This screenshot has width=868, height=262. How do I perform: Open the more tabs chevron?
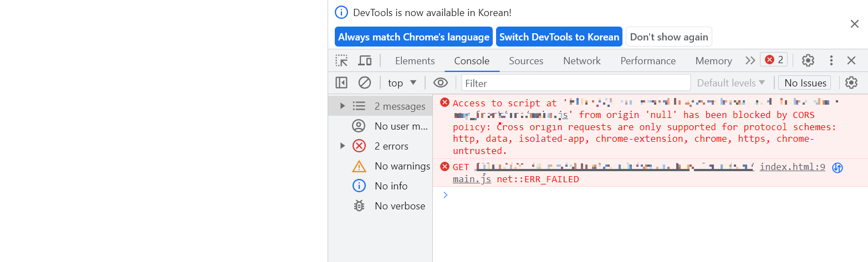click(x=750, y=60)
